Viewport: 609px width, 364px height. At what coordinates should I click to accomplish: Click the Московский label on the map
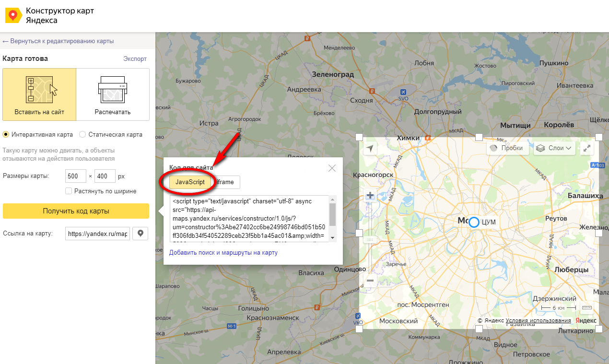(398, 321)
